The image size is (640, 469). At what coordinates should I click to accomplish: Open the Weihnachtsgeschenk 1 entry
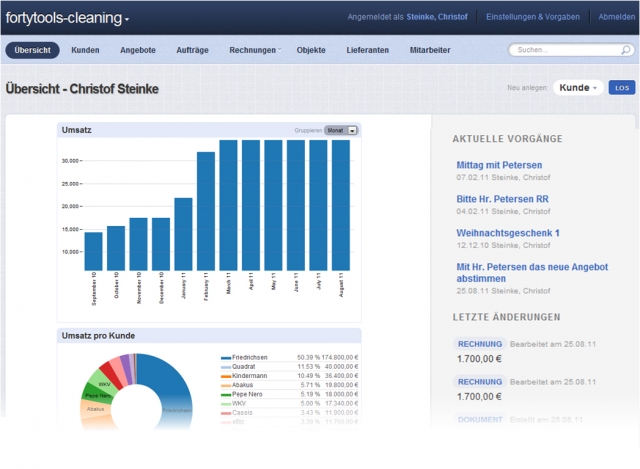[x=508, y=233]
